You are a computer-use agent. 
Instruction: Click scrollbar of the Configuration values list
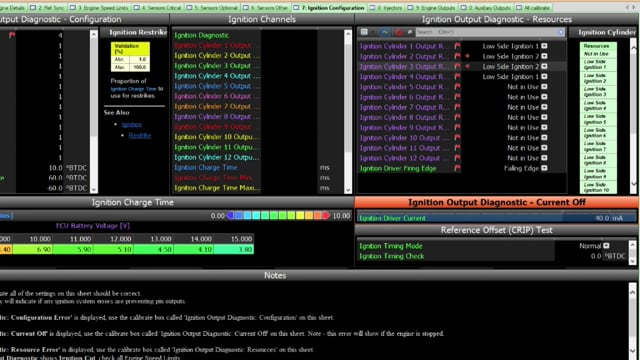(94, 111)
